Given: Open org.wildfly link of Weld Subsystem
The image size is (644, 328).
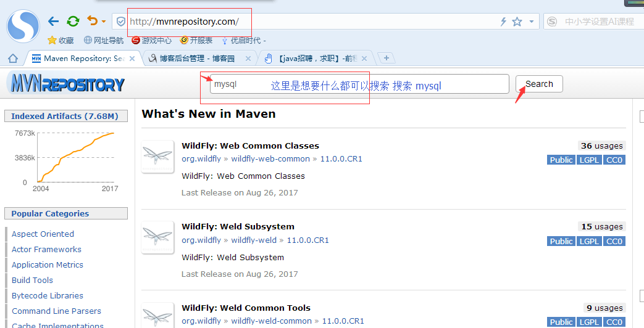Looking at the screenshot, I should tap(201, 240).
